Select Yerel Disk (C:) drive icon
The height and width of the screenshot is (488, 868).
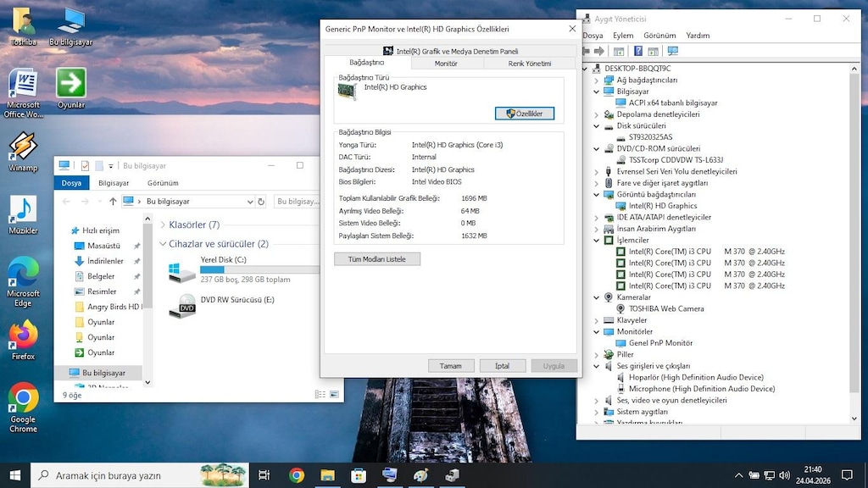(181, 270)
